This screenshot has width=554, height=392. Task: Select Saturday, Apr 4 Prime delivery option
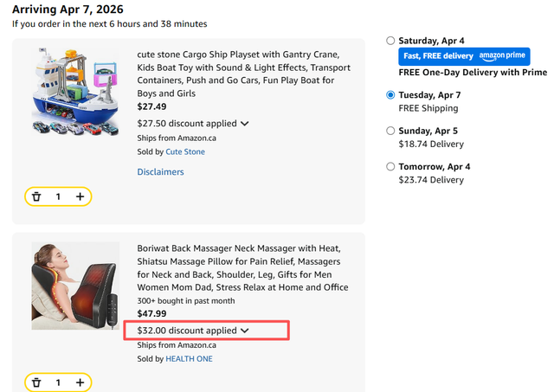coord(391,41)
